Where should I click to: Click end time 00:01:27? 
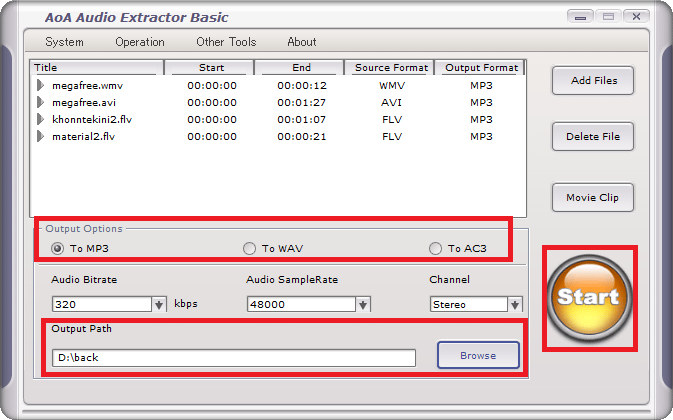tap(302, 103)
